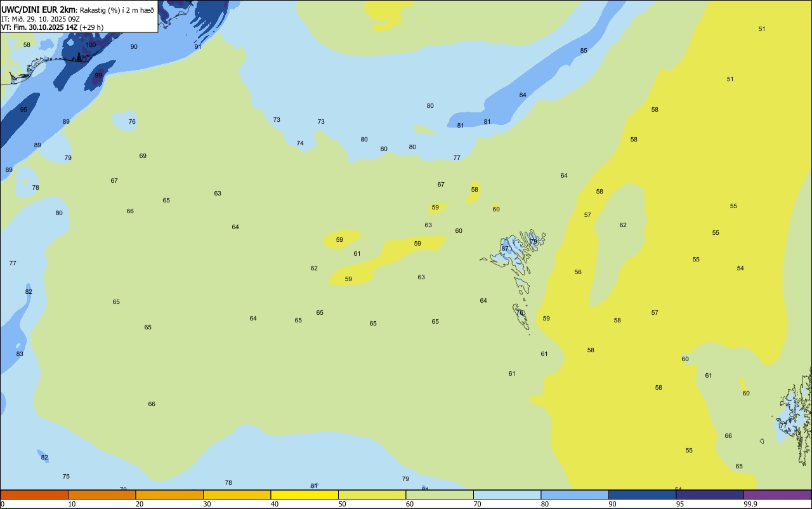Click the legend tick label 99.9

(750, 504)
